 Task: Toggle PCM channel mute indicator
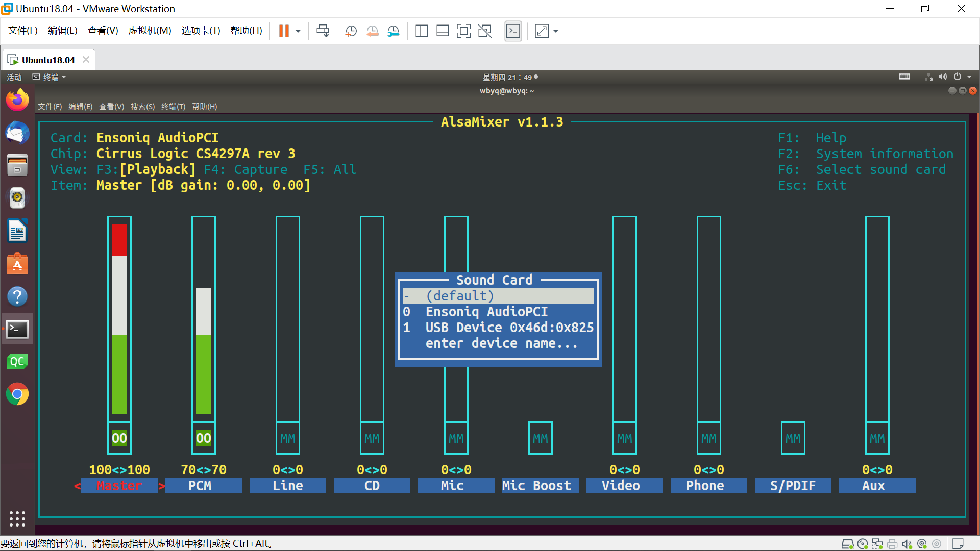click(x=203, y=438)
